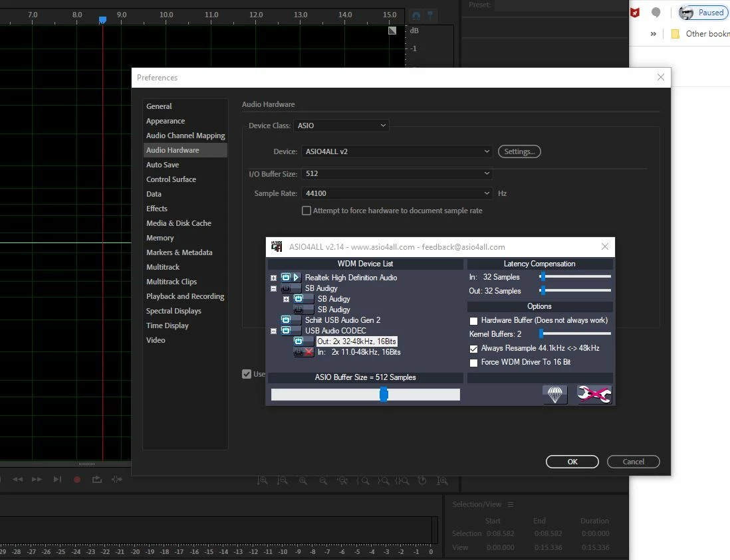This screenshot has width=730, height=560.
Task: Toggle power button for Schiit USB Audio Gen 2
Action: pyautogui.click(x=286, y=320)
